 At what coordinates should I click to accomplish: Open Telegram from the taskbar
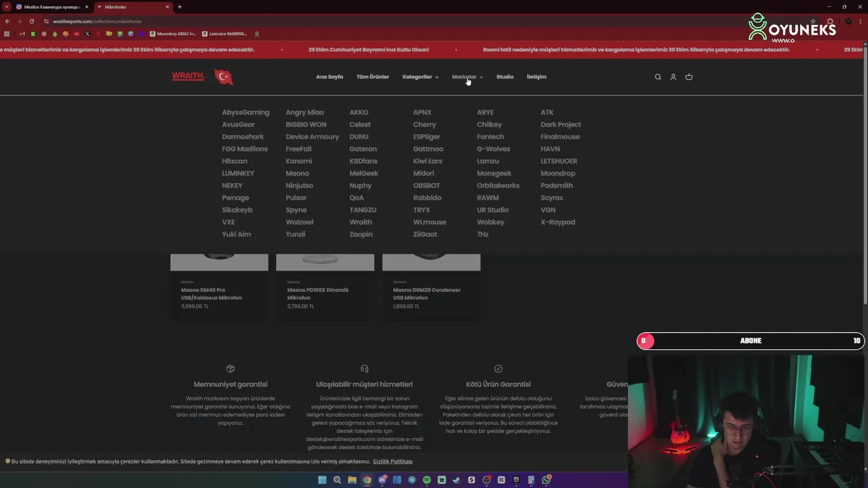[412, 480]
